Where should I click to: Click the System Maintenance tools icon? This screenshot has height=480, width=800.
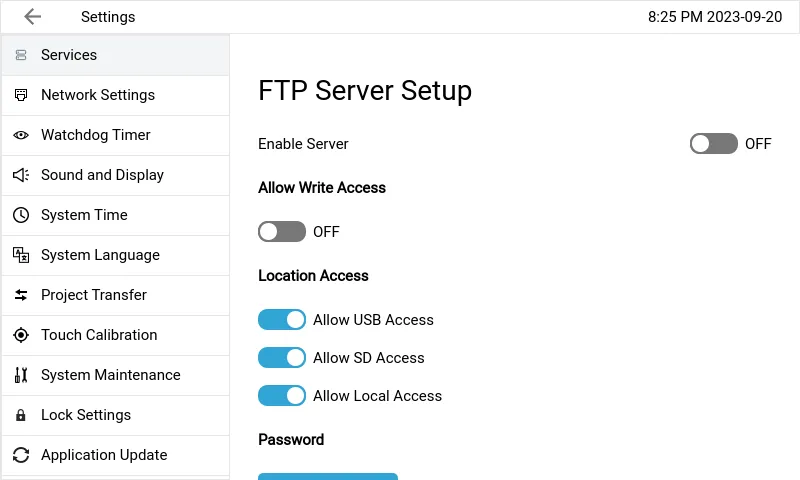point(21,375)
